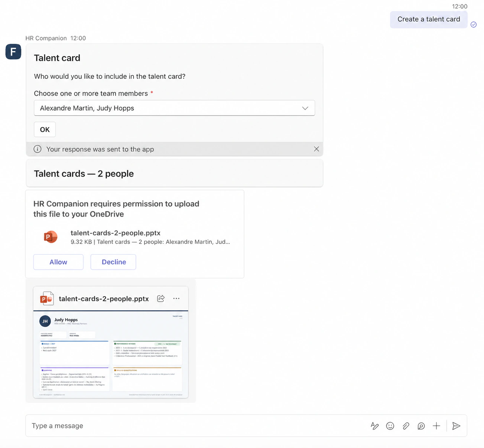Click the OK button in Talent card
The height and width of the screenshot is (448, 484).
point(45,130)
